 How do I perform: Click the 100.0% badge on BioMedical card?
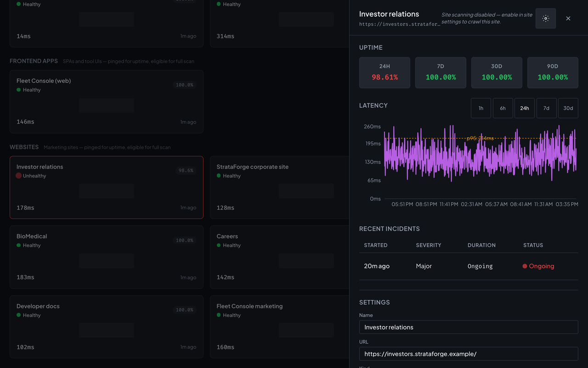[x=185, y=240]
